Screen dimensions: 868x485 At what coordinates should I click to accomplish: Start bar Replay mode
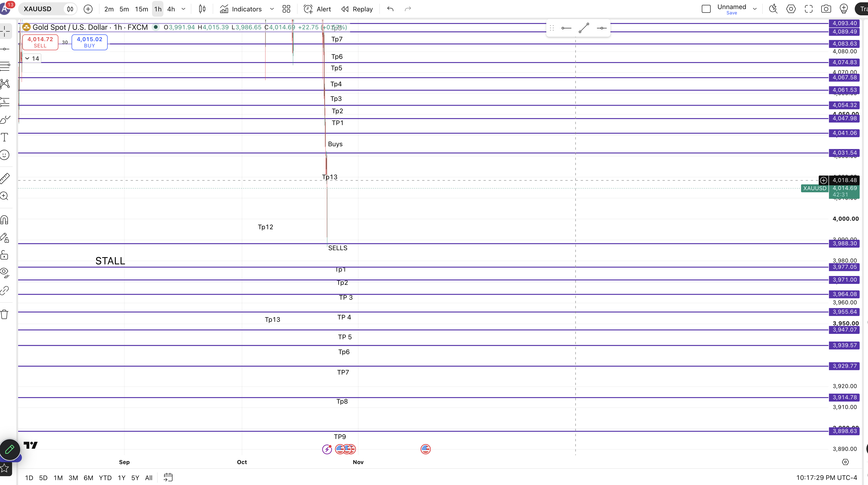(x=357, y=9)
